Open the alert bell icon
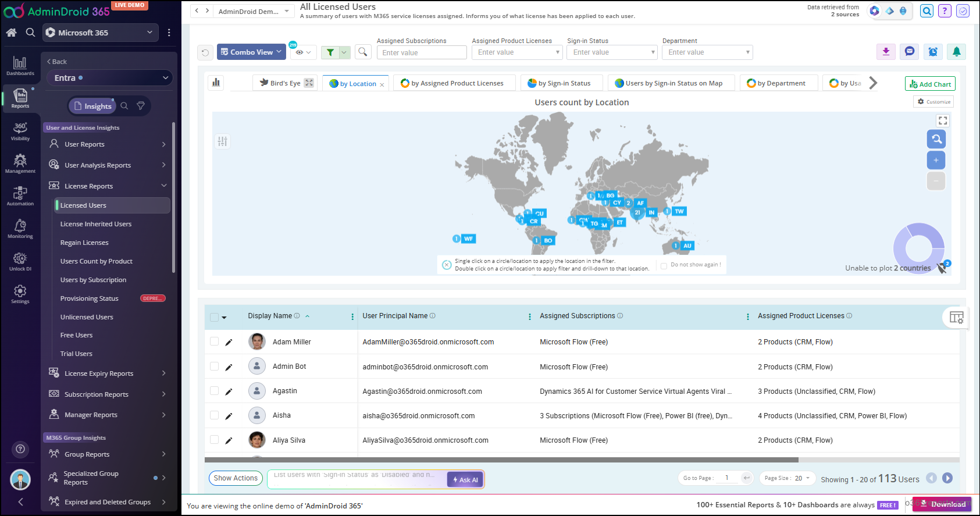980x516 pixels. pyautogui.click(x=957, y=52)
